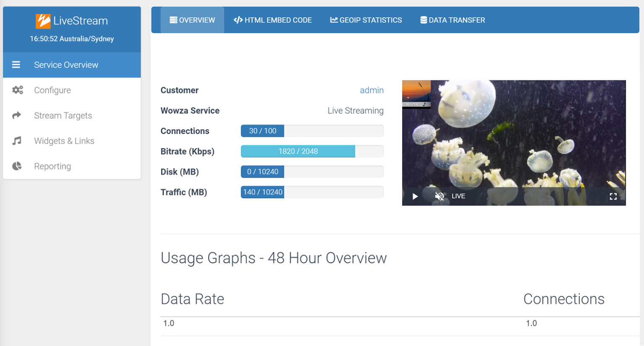Click the gears icon next to Configure

click(17, 90)
